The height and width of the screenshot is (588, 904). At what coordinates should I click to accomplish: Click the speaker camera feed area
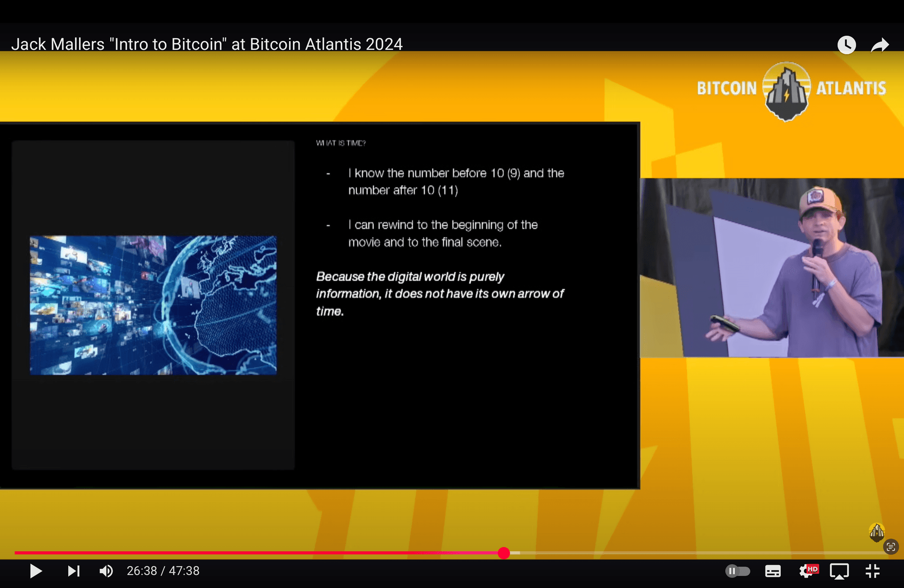[772, 267]
